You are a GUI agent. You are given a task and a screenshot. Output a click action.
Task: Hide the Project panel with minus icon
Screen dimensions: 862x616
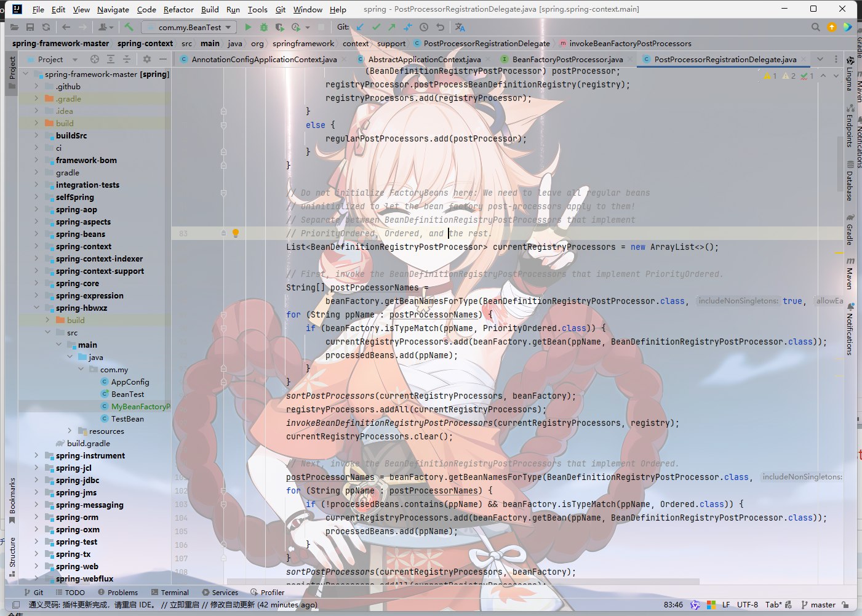tap(163, 59)
